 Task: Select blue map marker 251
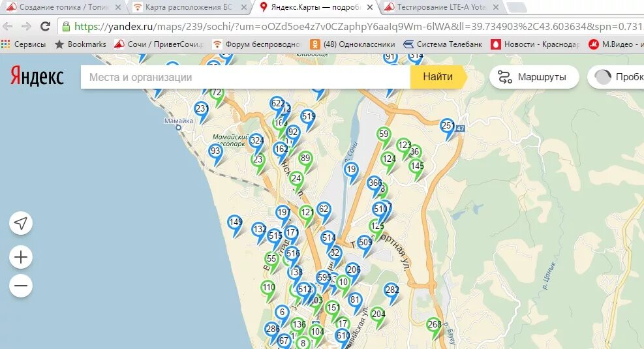(x=447, y=127)
